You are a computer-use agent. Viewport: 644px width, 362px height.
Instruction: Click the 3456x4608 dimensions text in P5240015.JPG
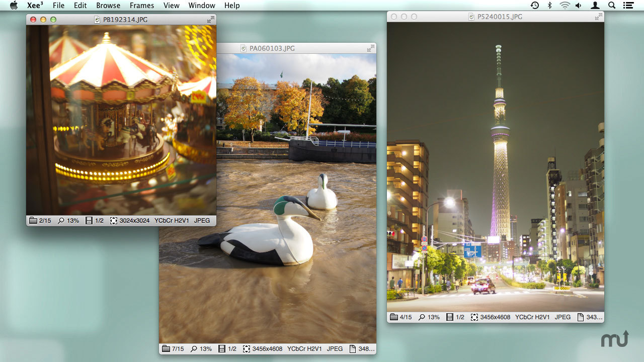point(495,317)
